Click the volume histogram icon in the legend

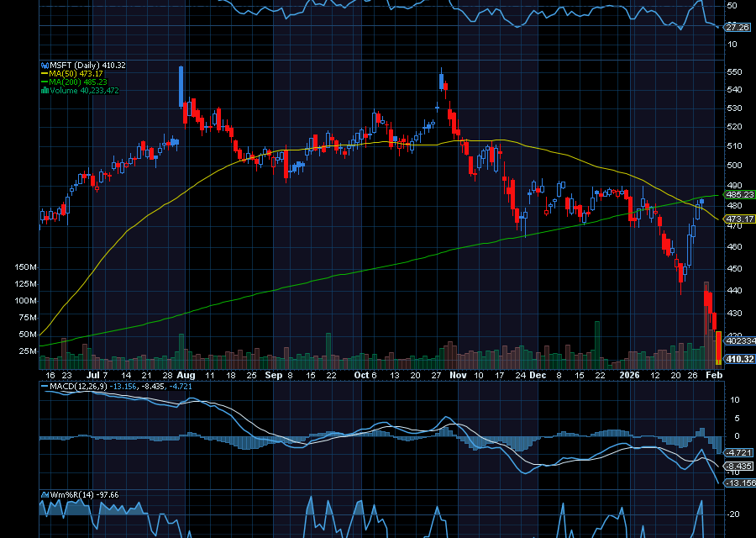coord(45,90)
